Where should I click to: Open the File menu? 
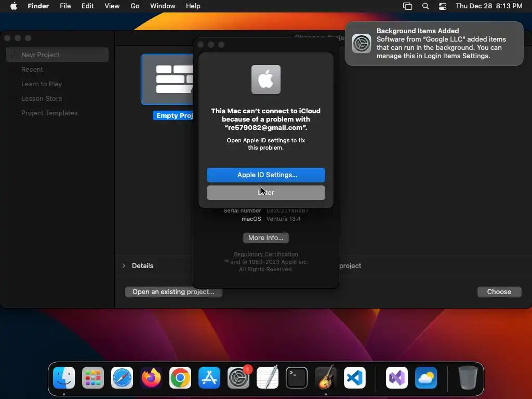(65, 6)
